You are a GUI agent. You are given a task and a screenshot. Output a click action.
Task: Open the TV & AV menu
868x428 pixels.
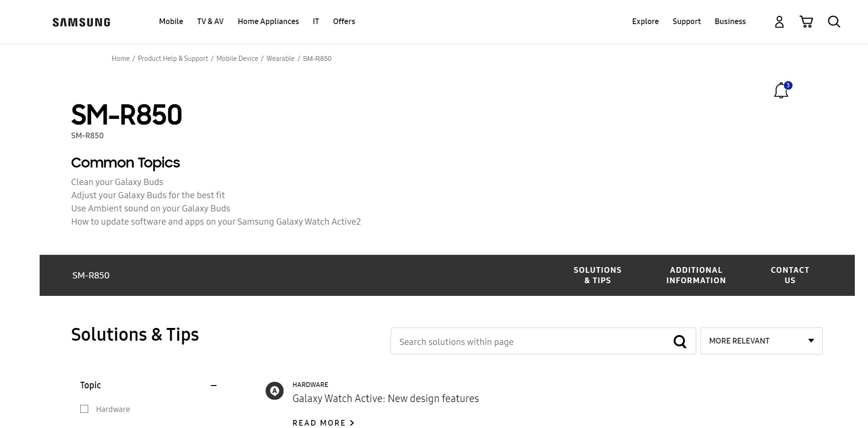210,22
